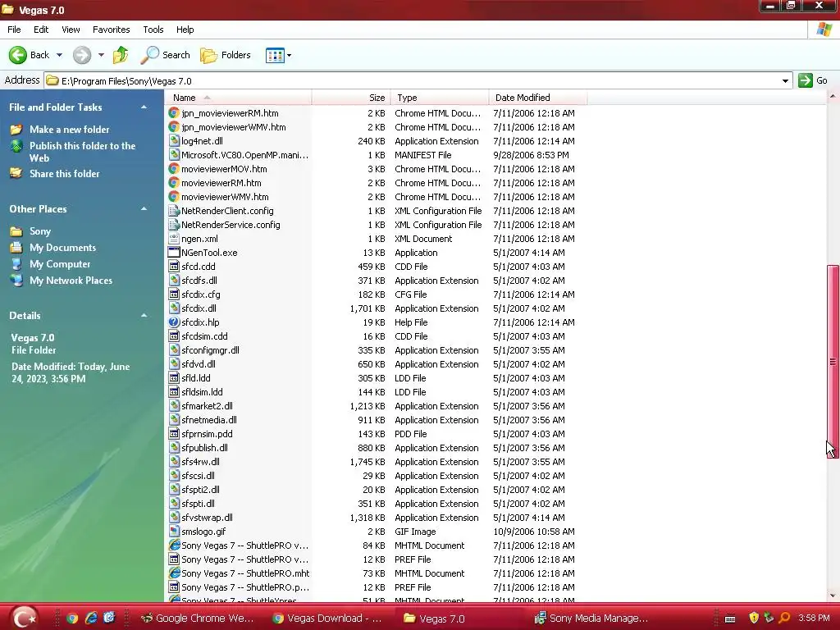
Task: Collapse the Other Places panel
Action: pos(144,209)
